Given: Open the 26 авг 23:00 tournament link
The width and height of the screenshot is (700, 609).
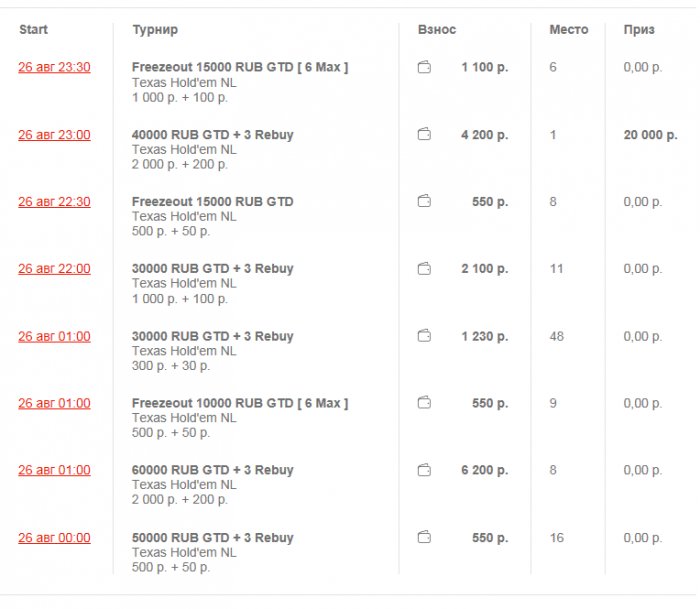Looking at the screenshot, I should pos(54,135).
